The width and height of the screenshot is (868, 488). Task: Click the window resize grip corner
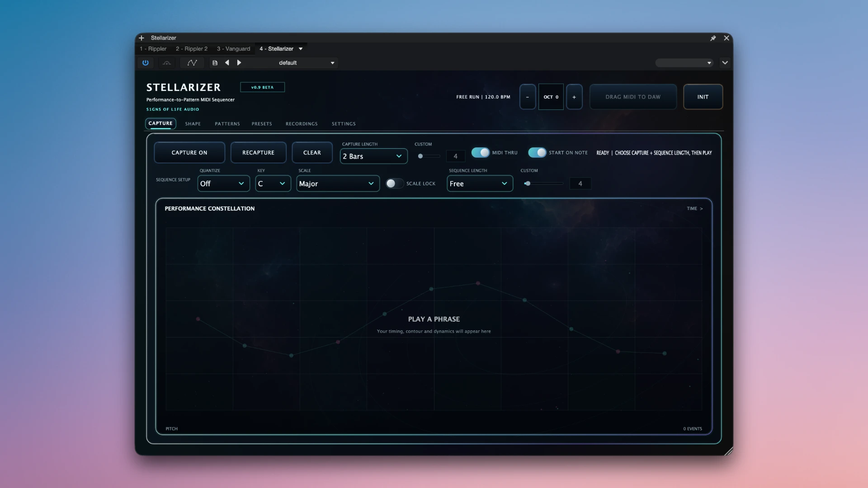point(728,450)
